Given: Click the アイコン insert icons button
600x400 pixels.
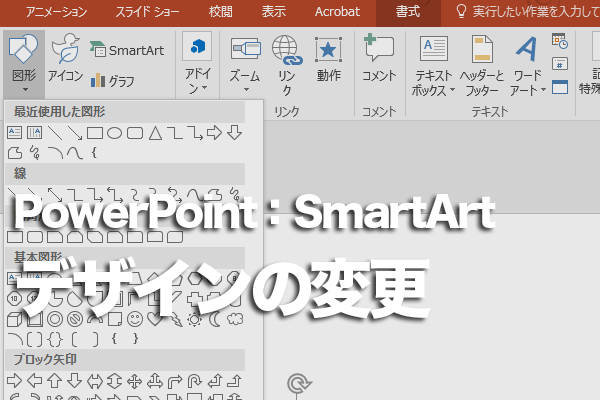Looking at the screenshot, I should (x=65, y=58).
